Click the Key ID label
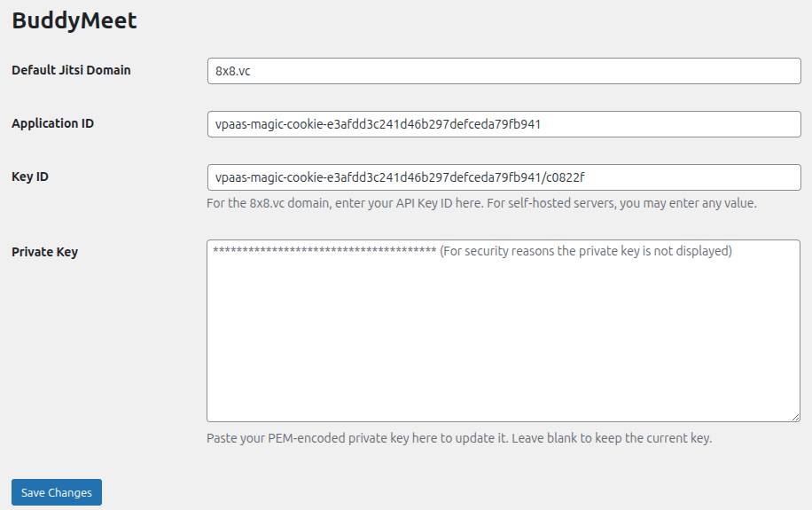The width and height of the screenshot is (812, 510). [x=30, y=177]
